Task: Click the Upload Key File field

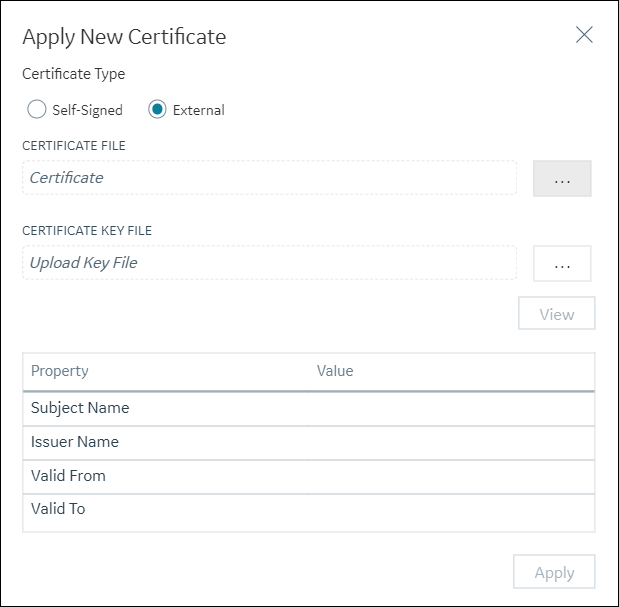Action: click(x=270, y=262)
